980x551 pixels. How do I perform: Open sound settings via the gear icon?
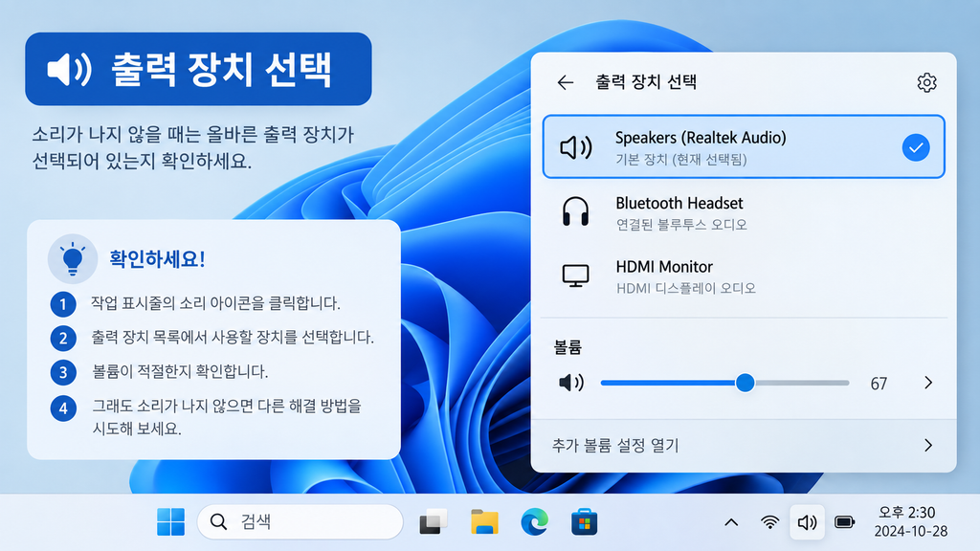pyautogui.click(x=926, y=82)
